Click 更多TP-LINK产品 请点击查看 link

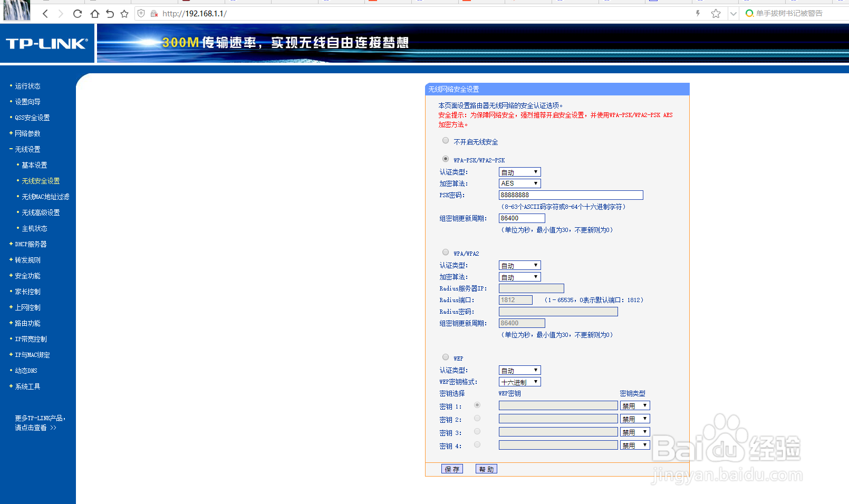[40, 423]
